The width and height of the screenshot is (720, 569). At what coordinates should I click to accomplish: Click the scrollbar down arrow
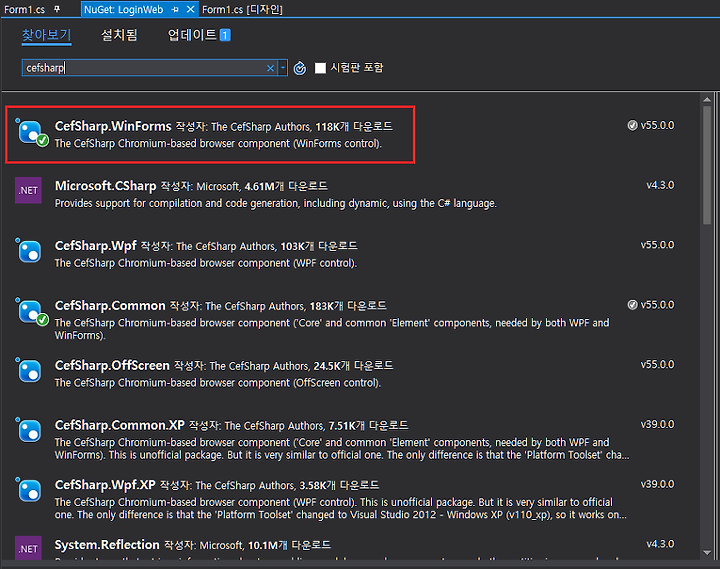[x=707, y=552]
